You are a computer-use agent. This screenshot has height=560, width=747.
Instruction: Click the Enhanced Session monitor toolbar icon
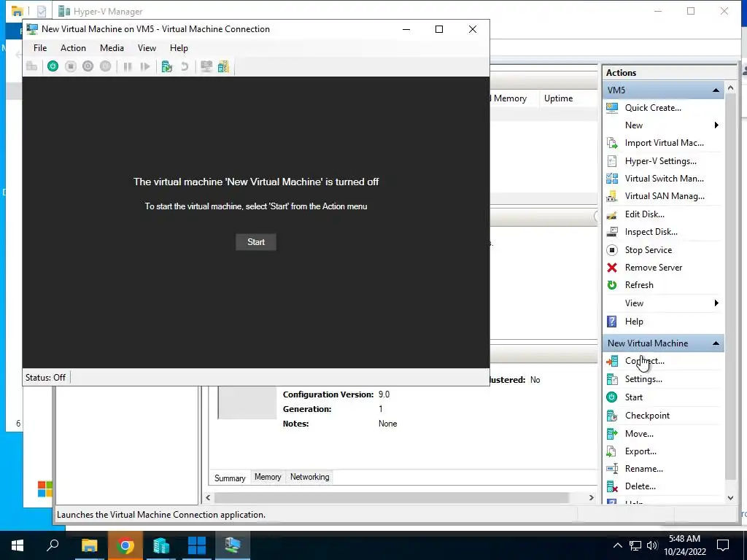click(206, 66)
